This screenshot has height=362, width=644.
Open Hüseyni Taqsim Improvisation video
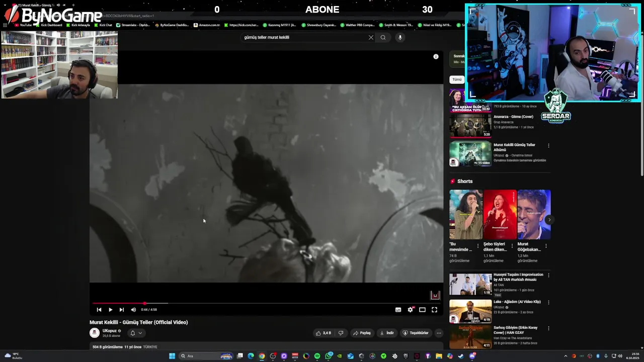[x=518, y=277]
